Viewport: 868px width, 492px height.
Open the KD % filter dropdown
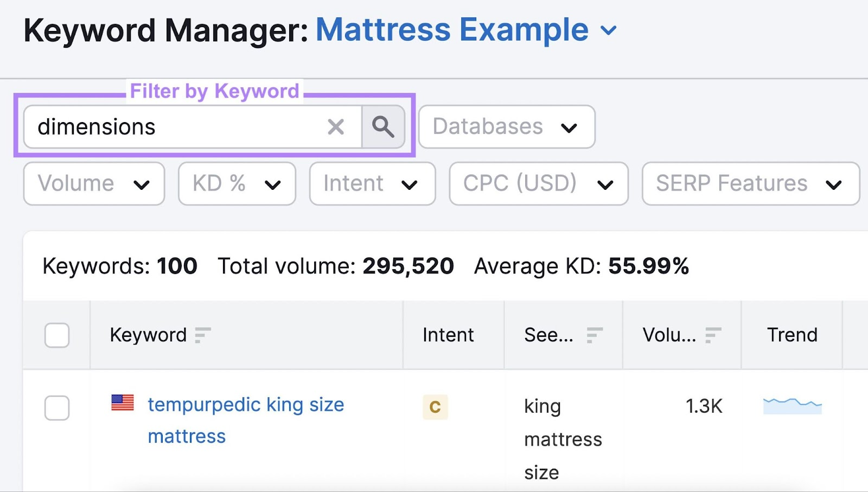coord(237,183)
